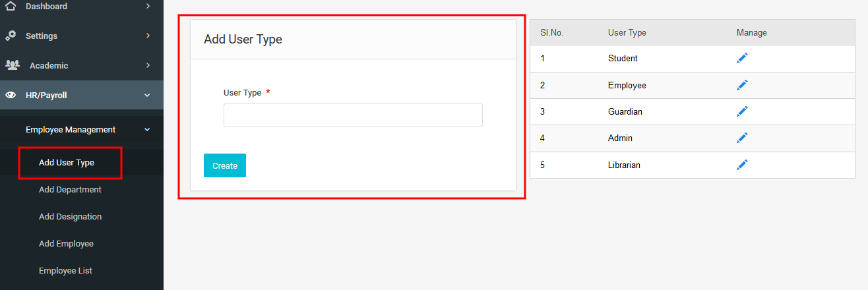Open the Add User Type menu item
Image resolution: width=868 pixels, height=290 pixels.
(67, 163)
